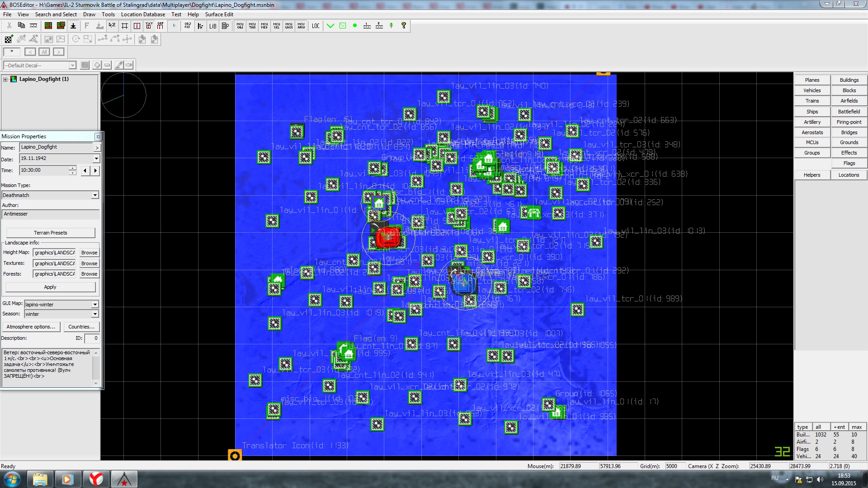868x488 pixels.
Task: Click the hierarchy tree toolbar icon
Action: [x=200, y=26]
